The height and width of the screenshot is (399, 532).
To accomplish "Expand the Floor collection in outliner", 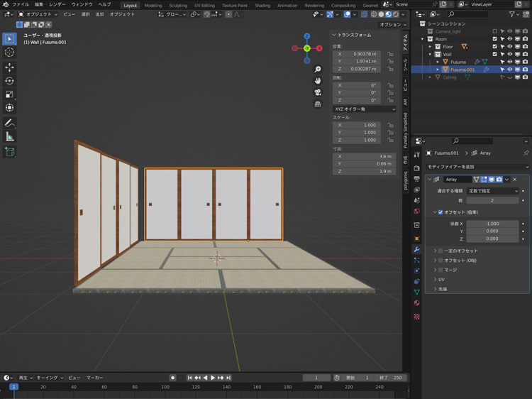I will coord(430,47).
